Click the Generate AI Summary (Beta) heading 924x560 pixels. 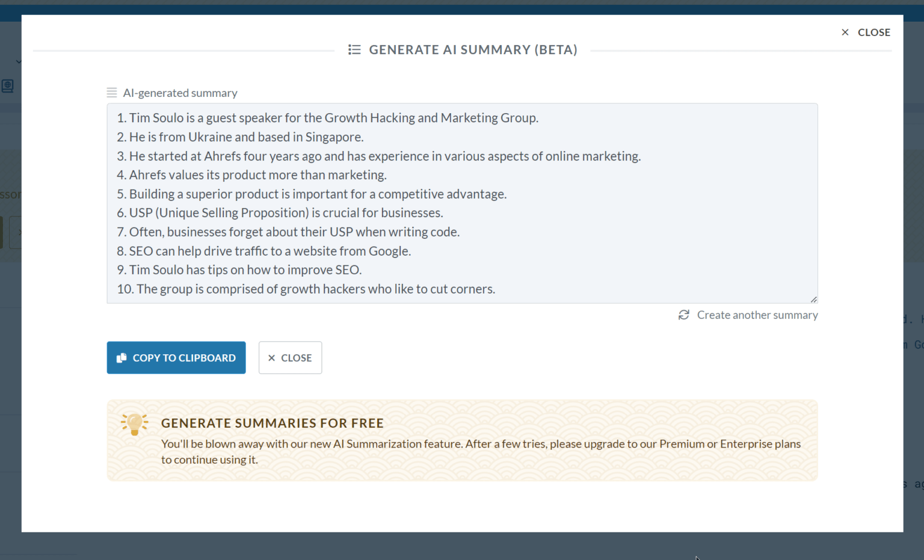[x=473, y=50]
